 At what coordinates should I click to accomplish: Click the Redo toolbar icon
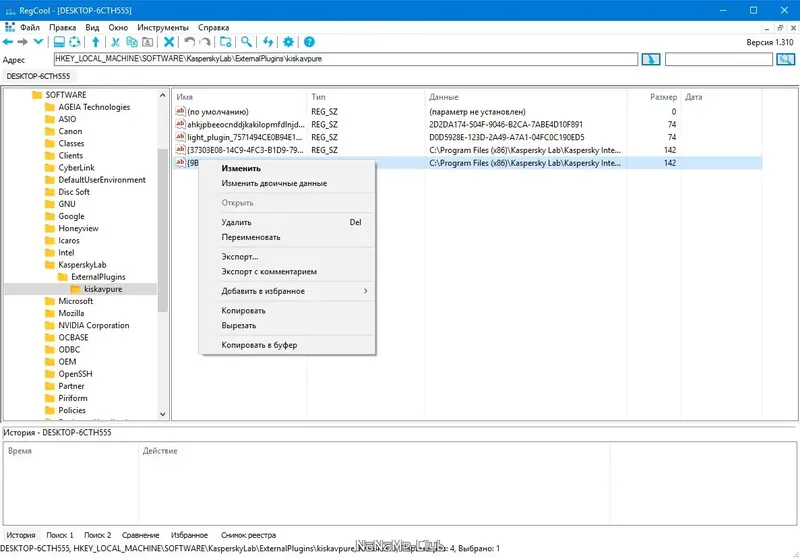tap(205, 42)
